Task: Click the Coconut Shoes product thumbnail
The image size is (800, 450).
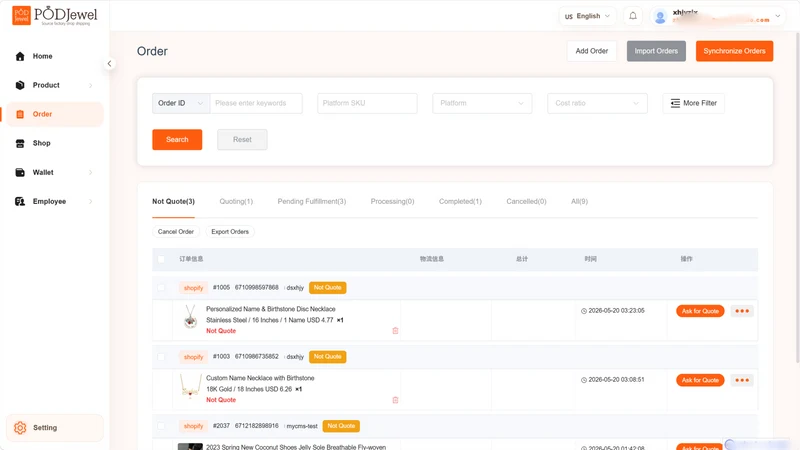Action: (190, 446)
